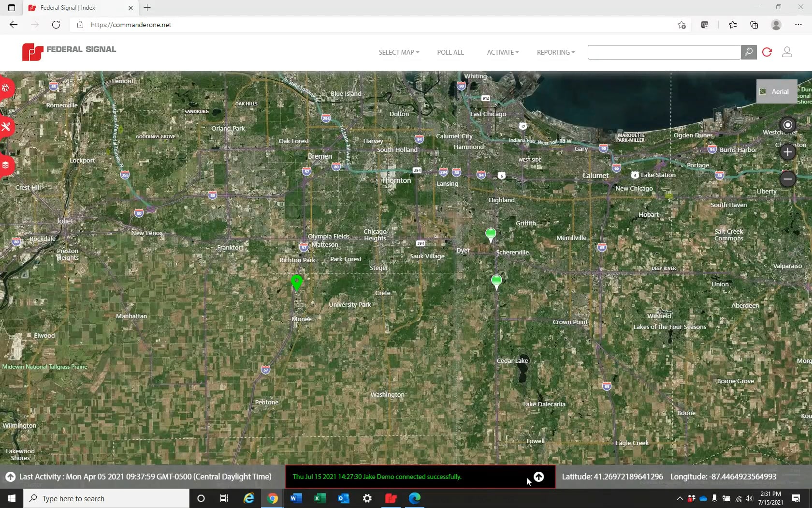This screenshot has height=508, width=812.
Task: Click the green marker near Richton Park
Action: [x=297, y=282]
